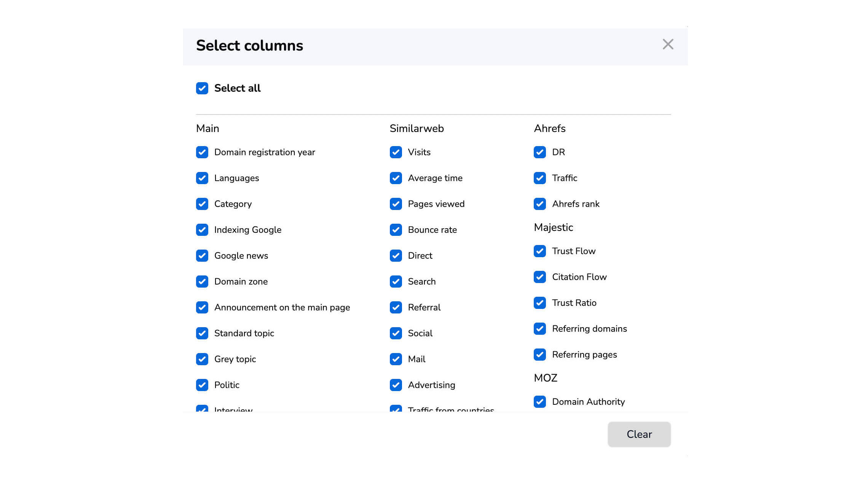
Task: Disable the Google news column
Action: 202,256
